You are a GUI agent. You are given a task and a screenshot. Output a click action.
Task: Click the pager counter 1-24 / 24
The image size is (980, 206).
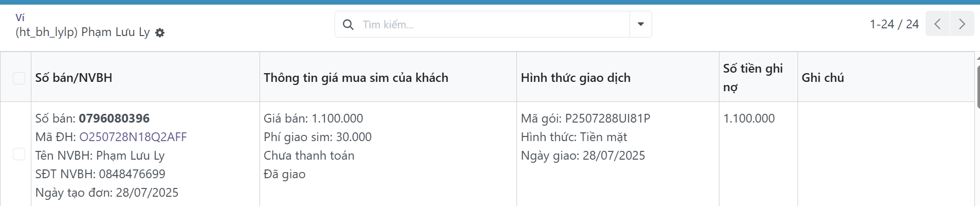(x=894, y=24)
